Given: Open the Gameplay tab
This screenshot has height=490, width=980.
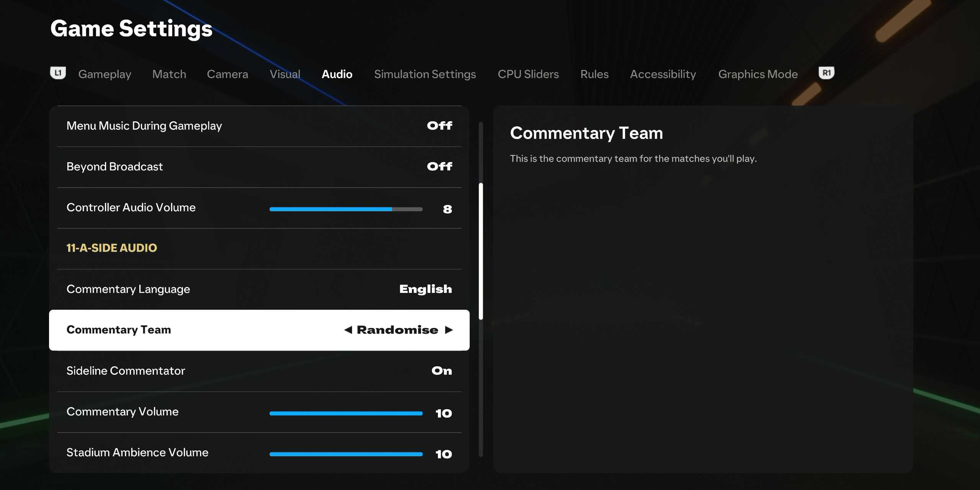Looking at the screenshot, I should click(105, 74).
